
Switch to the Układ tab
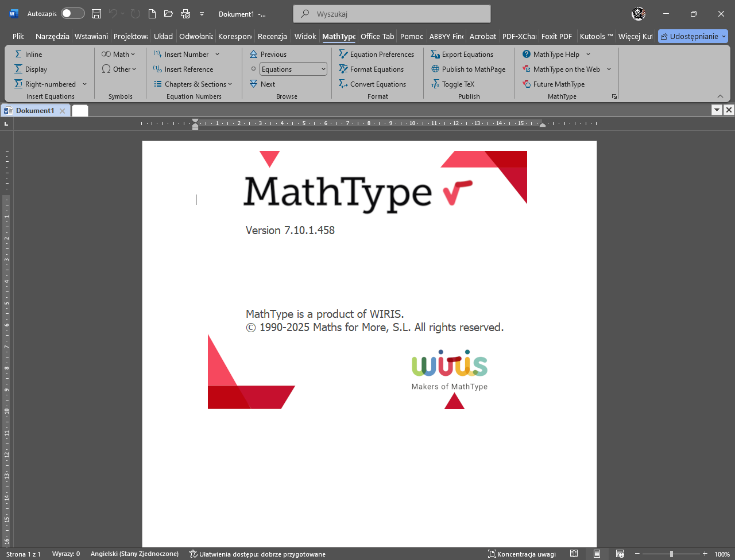click(163, 36)
